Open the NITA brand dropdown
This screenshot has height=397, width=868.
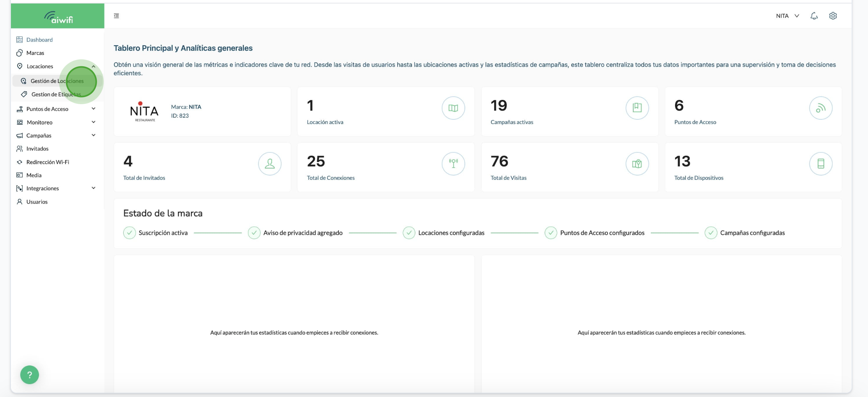pyautogui.click(x=787, y=16)
